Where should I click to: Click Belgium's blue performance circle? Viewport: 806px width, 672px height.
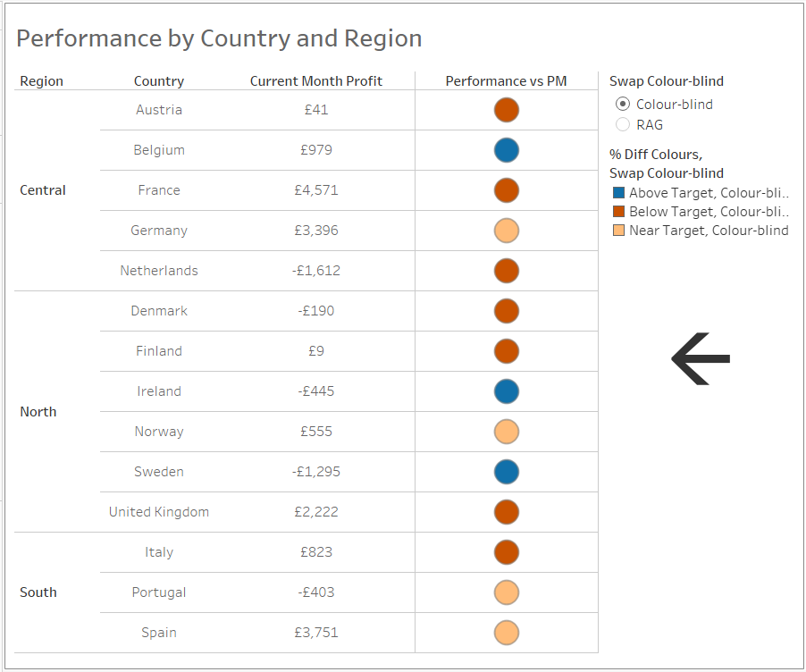(x=507, y=150)
